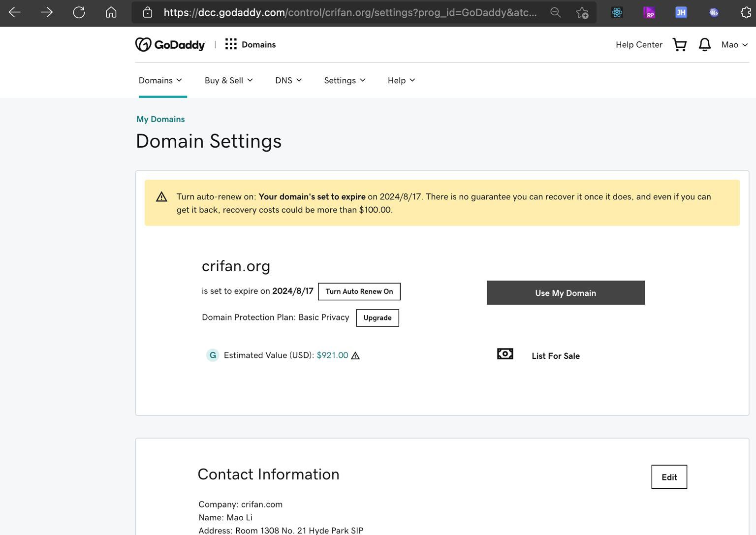Image resolution: width=756 pixels, height=535 pixels.
Task: Click Company: crifan.com text
Action: (x=240, y=504)
